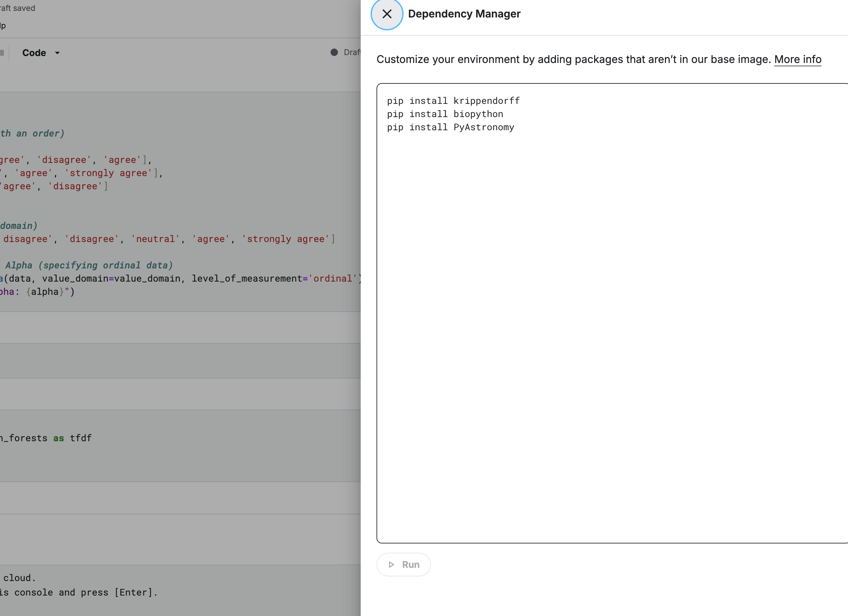Click the Alpha ordinal data comment line

[x=89, y=265]
